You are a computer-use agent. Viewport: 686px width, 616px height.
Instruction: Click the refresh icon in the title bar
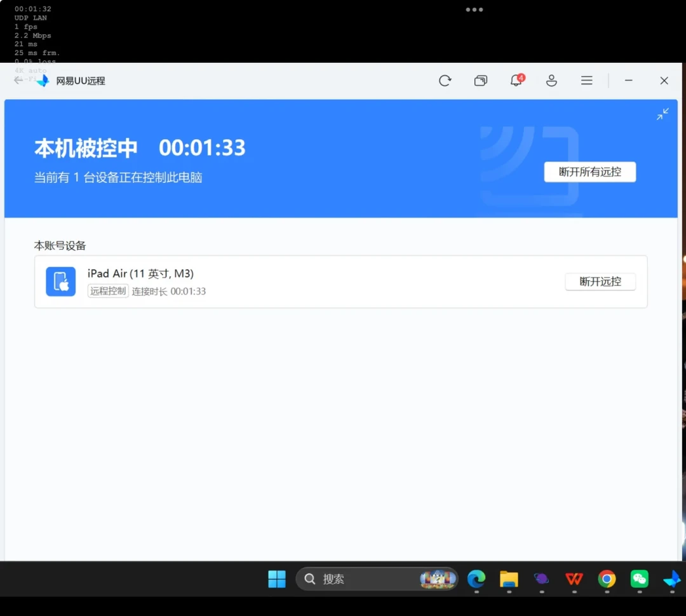click(445, 81)
